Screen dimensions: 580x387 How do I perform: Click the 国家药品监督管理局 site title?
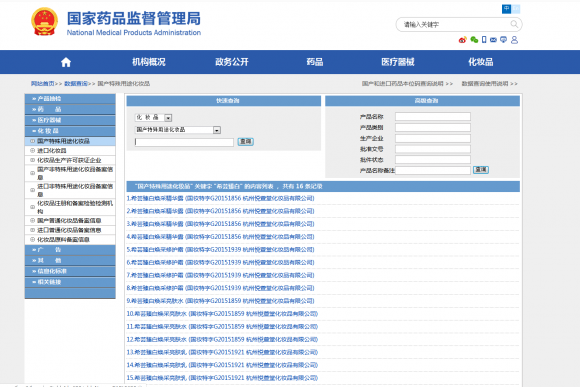pyautogui.click(x=134, y=18)
